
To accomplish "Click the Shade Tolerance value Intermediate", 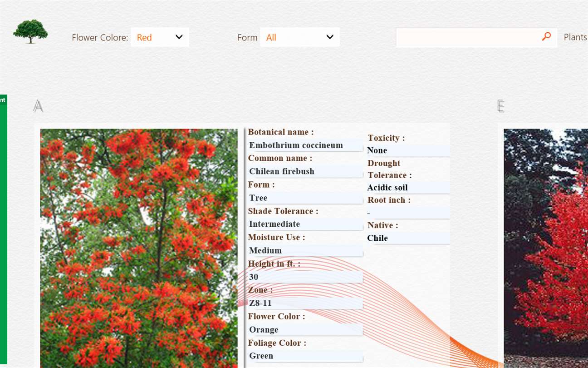I will pos(274,224).
